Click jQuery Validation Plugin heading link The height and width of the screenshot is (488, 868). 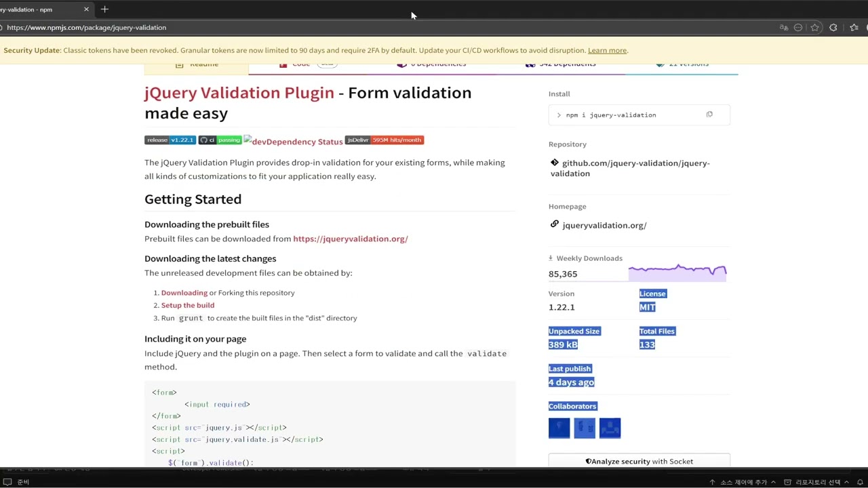click(x=239, y=92)
